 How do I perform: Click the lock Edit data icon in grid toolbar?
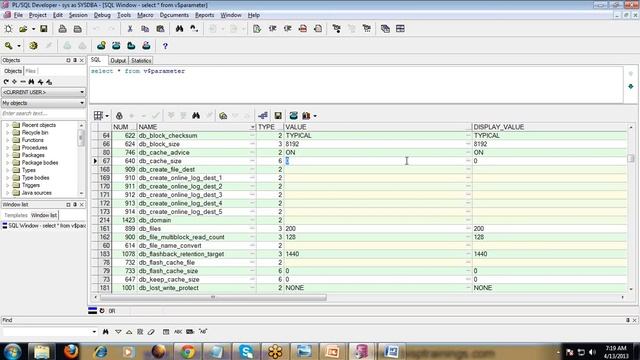click(119, 116)
